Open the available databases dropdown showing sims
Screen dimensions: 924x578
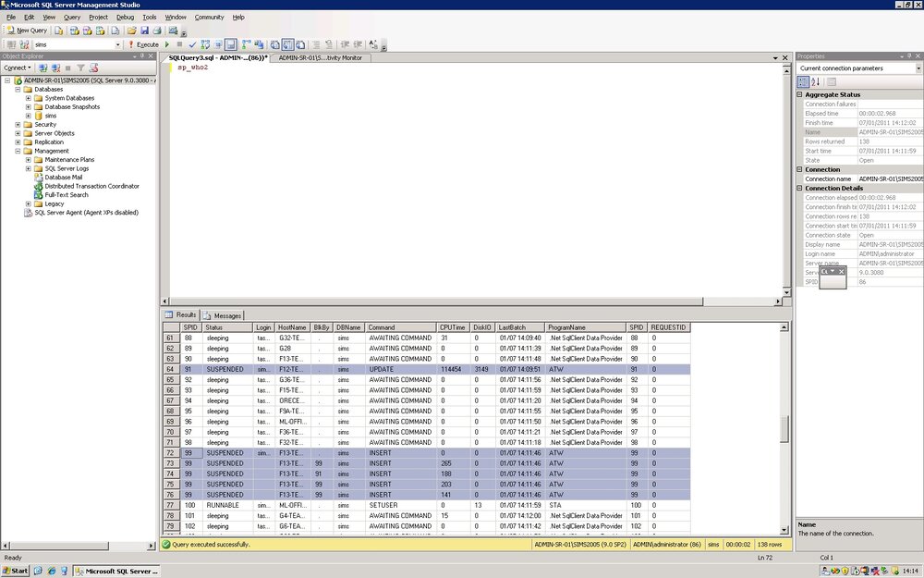(x=117, y=44)
